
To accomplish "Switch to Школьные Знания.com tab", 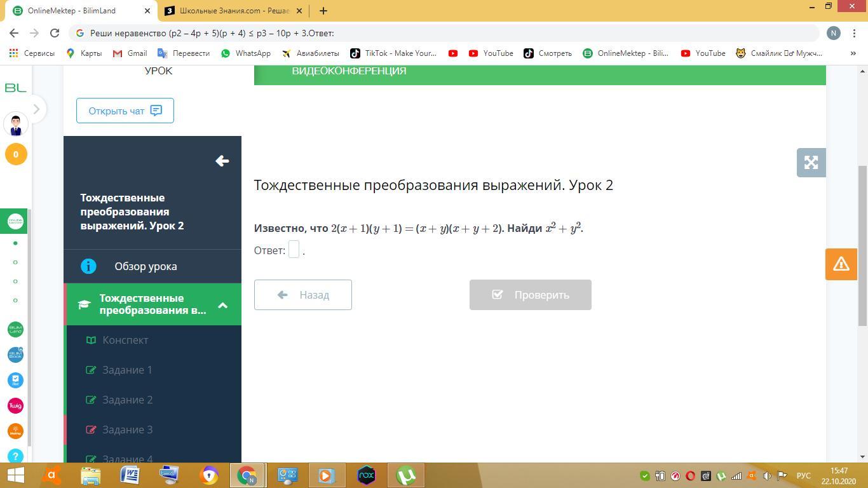I will [x=234, y=11].
